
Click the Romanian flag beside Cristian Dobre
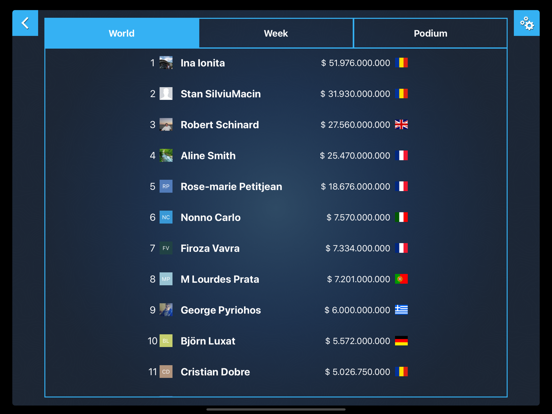401,372
